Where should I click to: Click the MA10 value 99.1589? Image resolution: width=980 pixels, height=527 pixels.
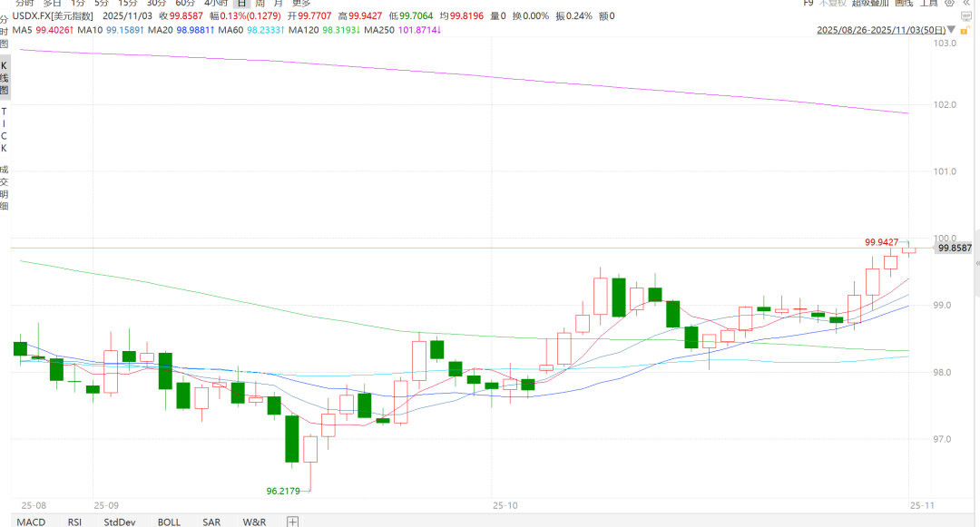coord(125,30)
